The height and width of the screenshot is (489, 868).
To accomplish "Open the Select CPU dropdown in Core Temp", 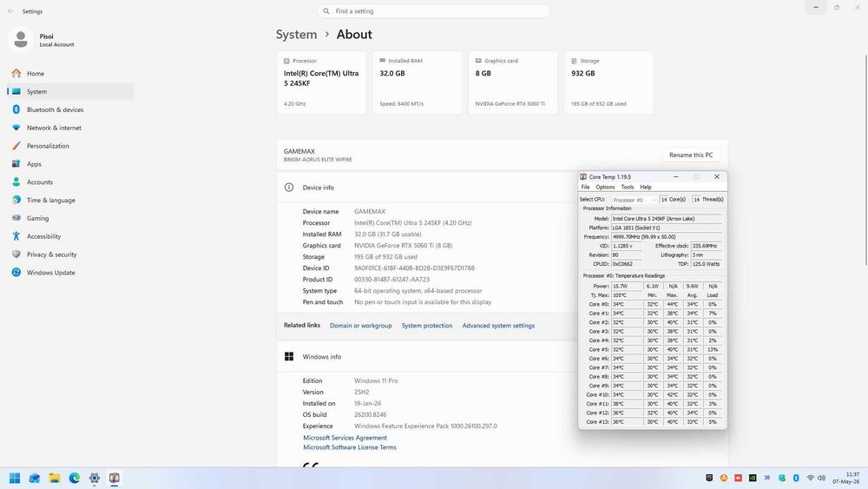I will (x=634, y=200).
